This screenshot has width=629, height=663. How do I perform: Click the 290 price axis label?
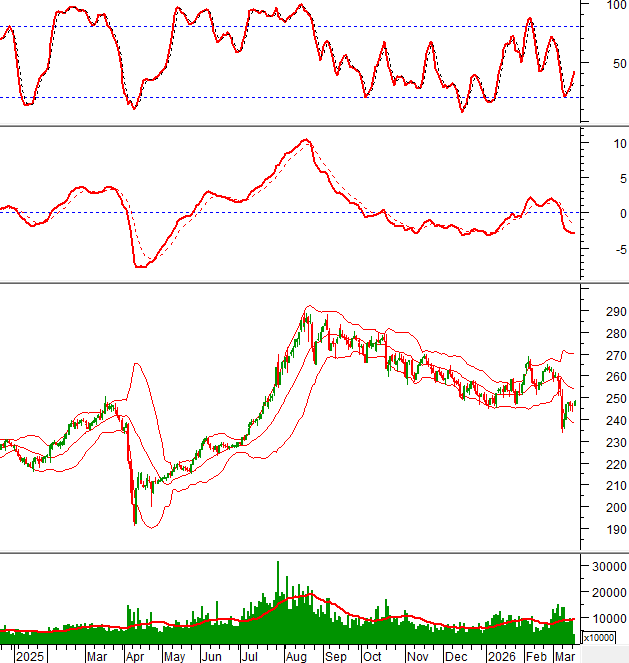coord(604,312)
